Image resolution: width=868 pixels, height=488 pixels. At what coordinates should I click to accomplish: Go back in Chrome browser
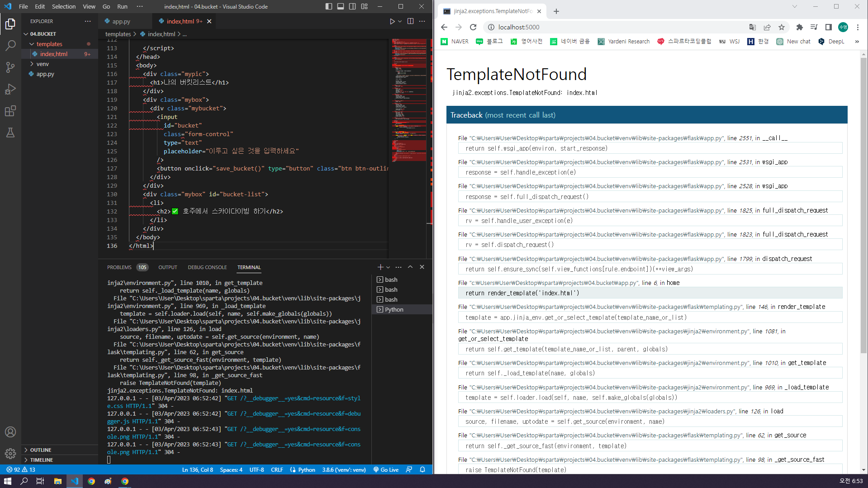pos(444,27)
